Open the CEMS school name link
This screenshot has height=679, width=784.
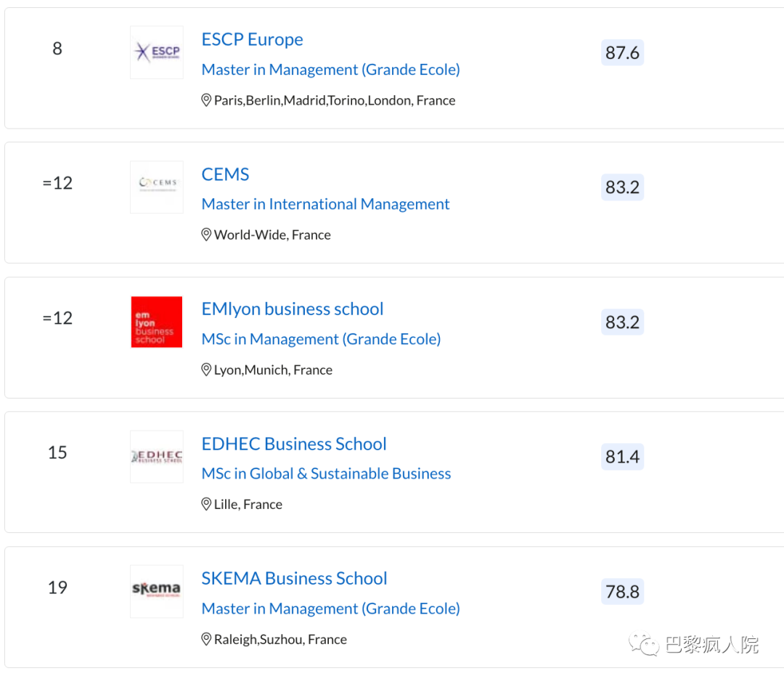tap(225, 174)
